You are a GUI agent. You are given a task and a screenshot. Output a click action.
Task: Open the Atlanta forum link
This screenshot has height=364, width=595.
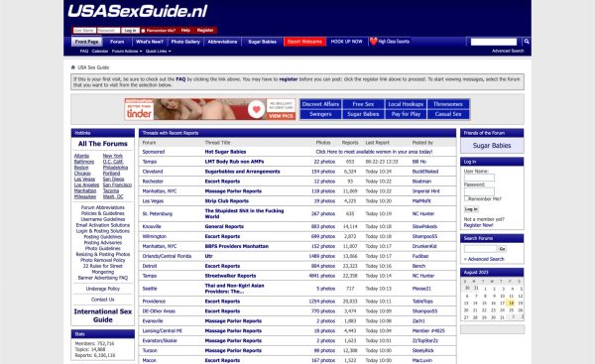[81, 156]
